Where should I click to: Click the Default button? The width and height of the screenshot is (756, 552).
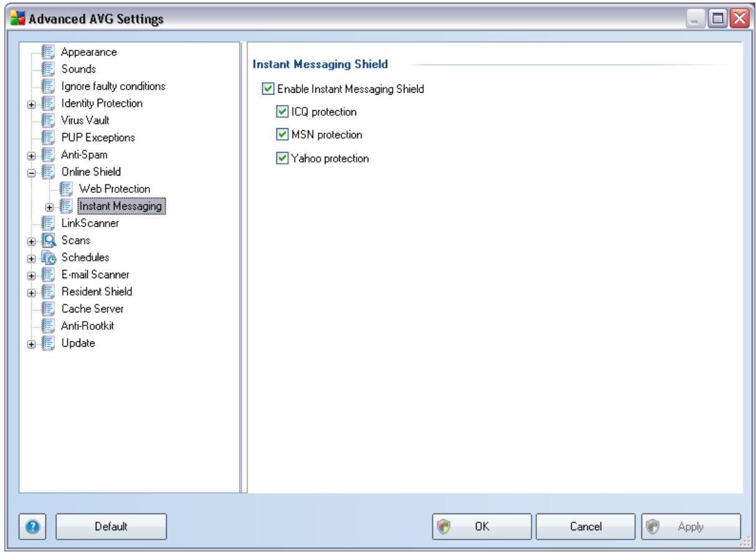click(x=111, y=526)
